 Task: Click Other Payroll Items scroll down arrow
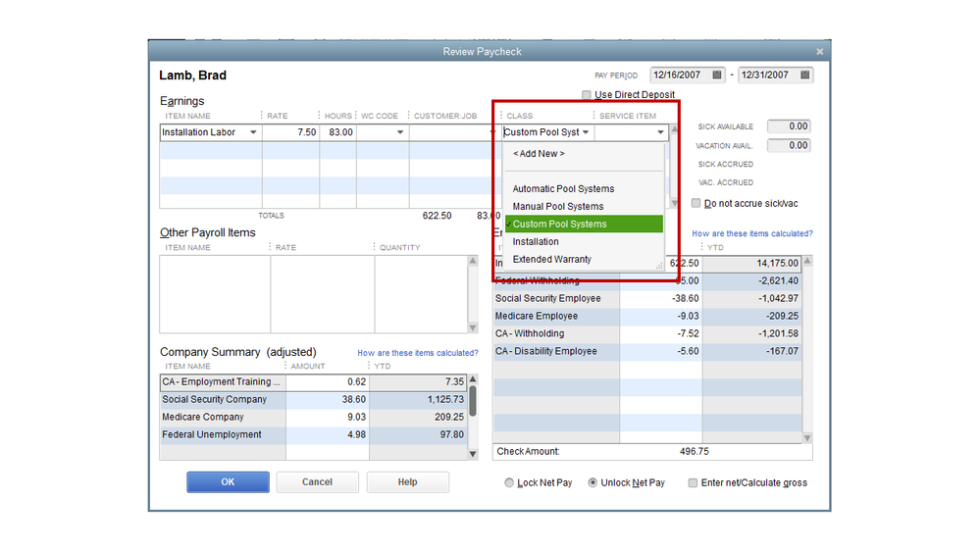point(473,328)
